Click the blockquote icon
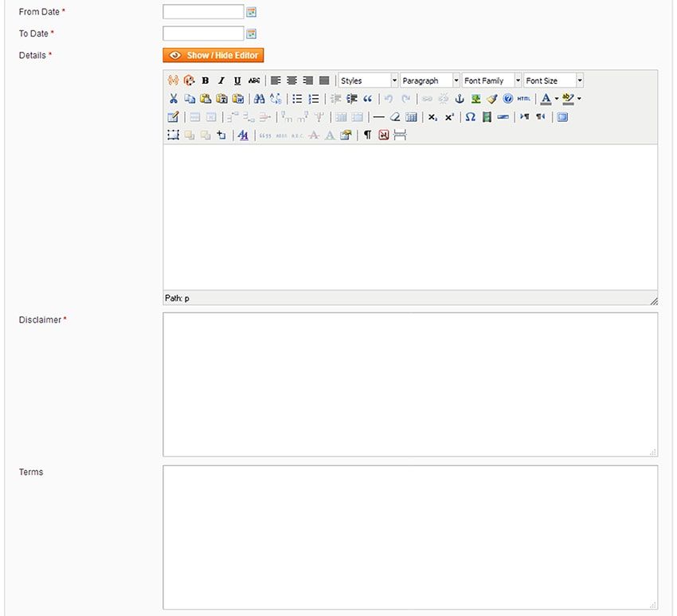 coord(367,99)
